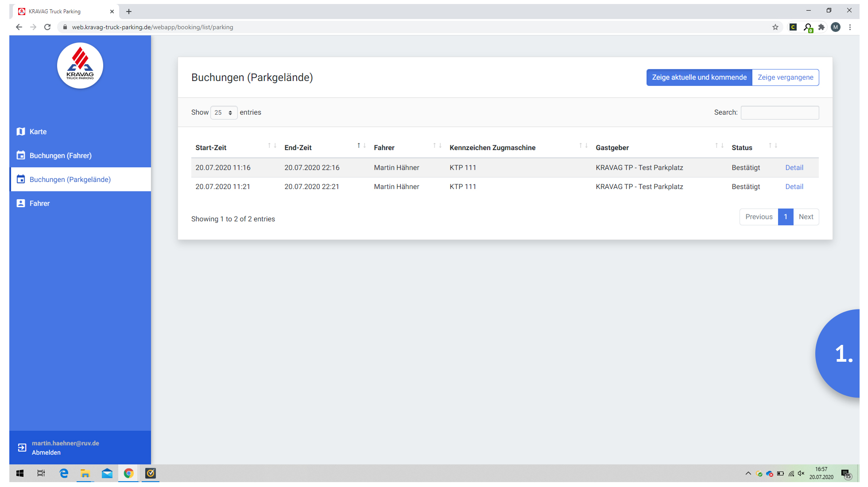Screen dimensions: 868x487
Task: Click the Detail link for second booking
Action: tap(794, 186)
